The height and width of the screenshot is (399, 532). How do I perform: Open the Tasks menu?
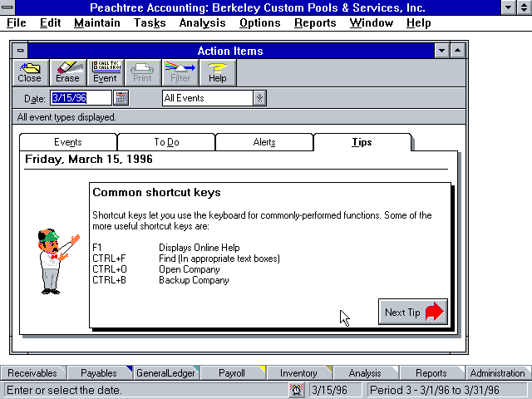[150, 22]
